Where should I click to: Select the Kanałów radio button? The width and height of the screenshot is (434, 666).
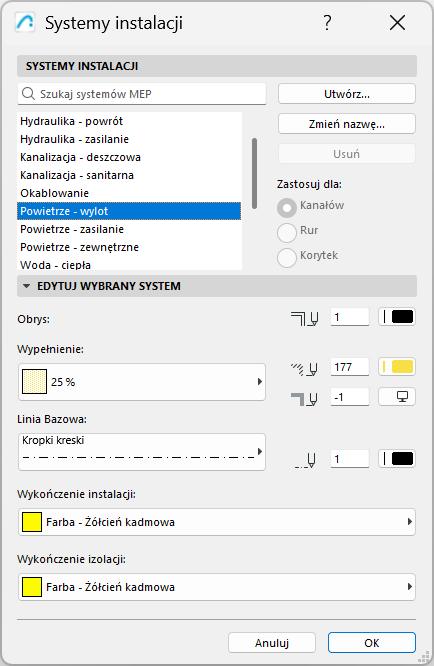tap(287, 208)
